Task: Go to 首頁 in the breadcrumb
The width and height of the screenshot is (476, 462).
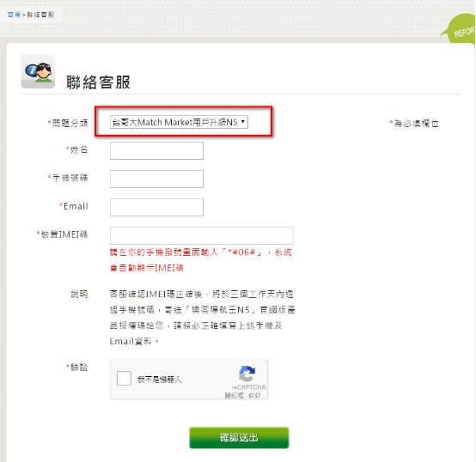Action: (14, 15)
